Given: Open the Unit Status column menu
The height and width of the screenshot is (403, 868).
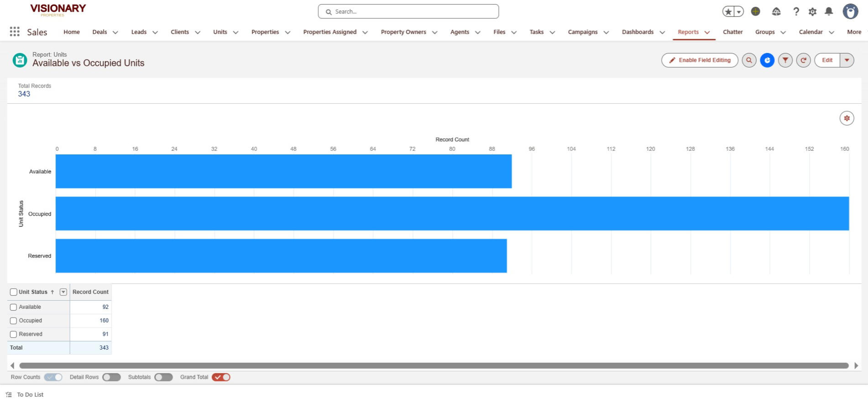Looking at the screenshot, I should pos(63,292).
